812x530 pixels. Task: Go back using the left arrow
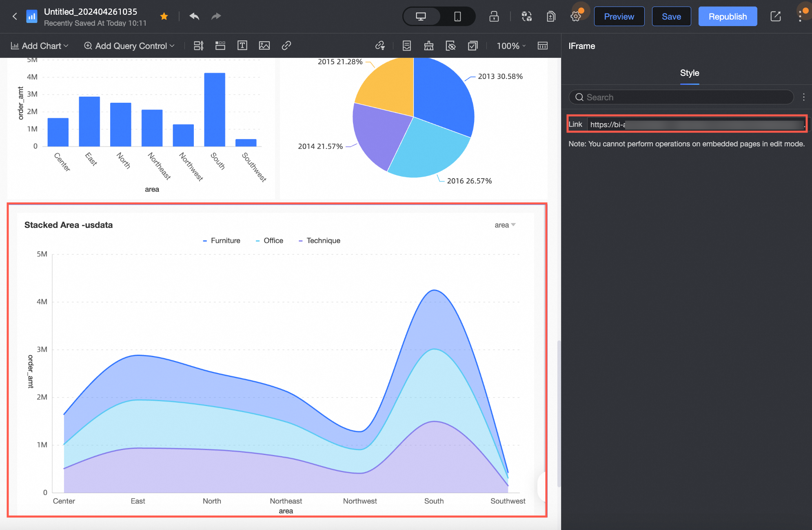click(x=15, y=16)
